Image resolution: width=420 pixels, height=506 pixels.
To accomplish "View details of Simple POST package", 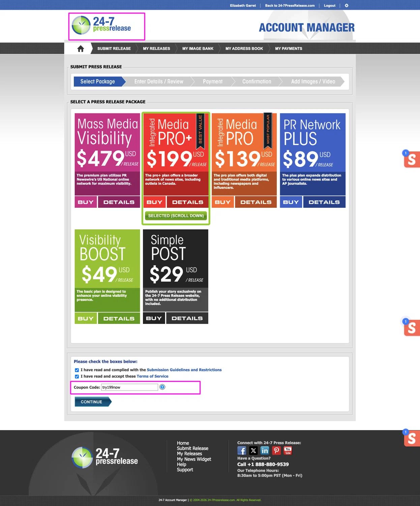I will pyautogui.click(x=187, y=318).
